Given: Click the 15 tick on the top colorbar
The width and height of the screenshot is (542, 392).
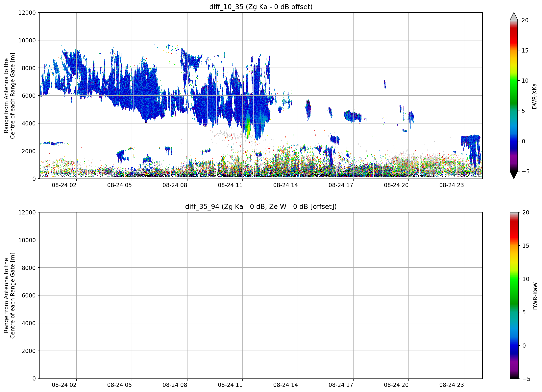Looking at the screenshot, I should (525, 50).
